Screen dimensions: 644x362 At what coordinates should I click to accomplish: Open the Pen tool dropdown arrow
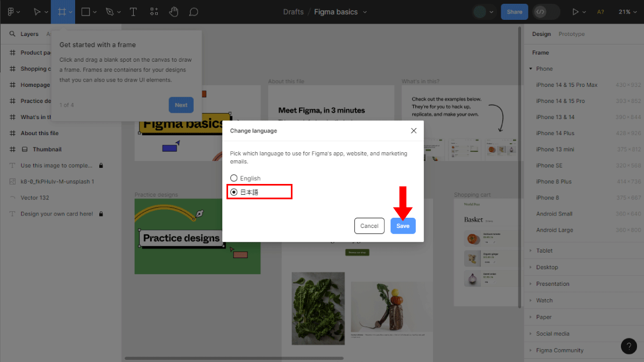(x=119, y=12)
